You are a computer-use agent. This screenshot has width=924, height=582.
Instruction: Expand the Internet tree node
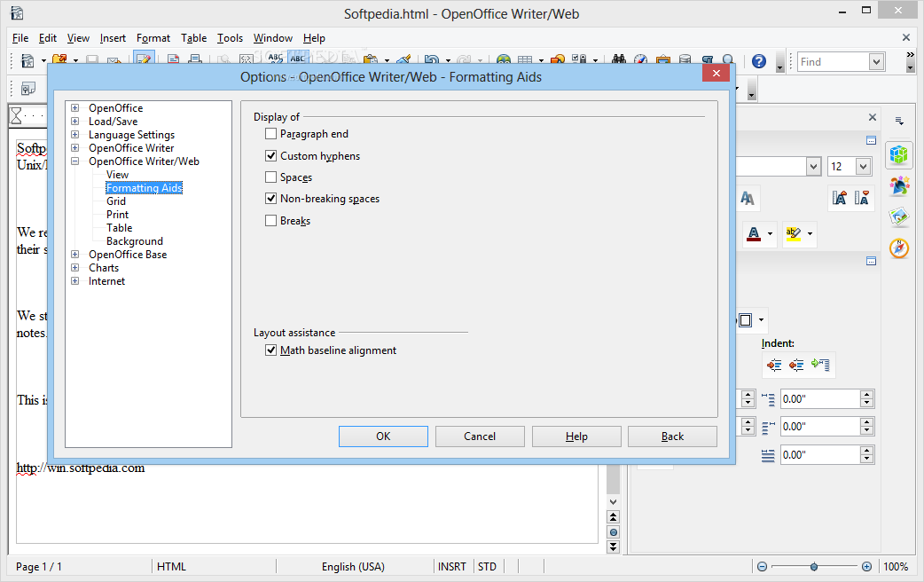point(74,281)
